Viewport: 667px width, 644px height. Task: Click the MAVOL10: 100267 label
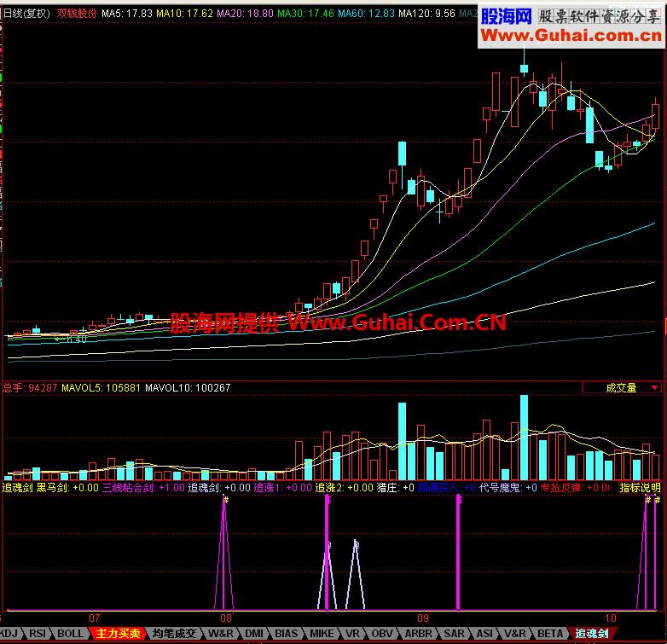coord(188,388)
